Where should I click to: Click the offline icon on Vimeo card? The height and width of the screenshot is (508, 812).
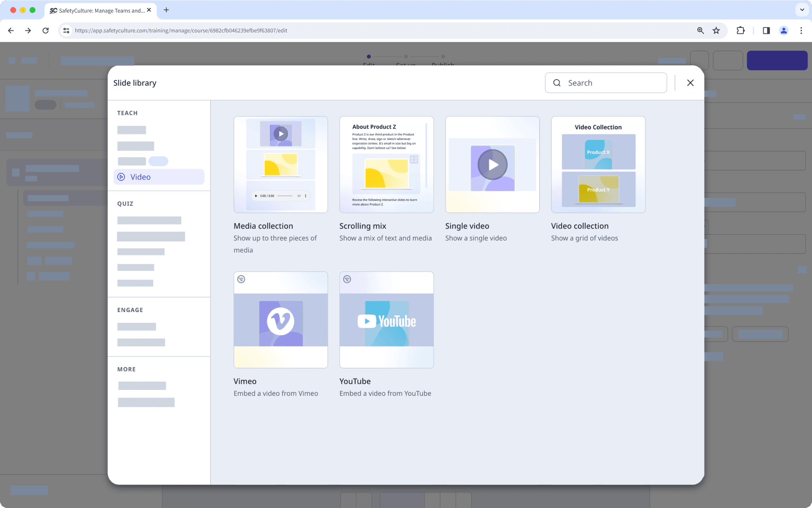click(x=241, y=279)
